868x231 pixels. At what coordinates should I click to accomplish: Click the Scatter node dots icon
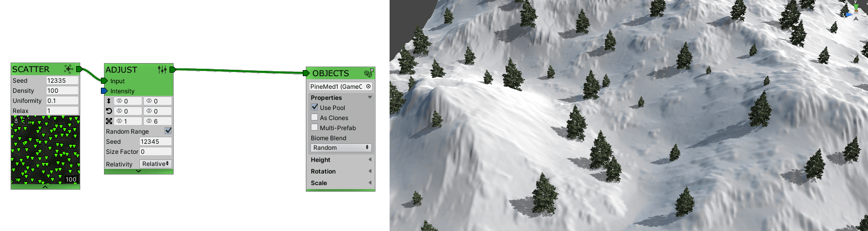pos(69,69)
